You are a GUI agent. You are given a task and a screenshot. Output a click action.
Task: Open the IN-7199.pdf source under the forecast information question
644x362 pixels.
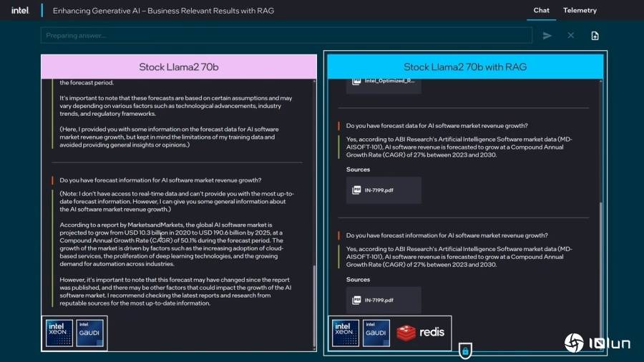384,300
